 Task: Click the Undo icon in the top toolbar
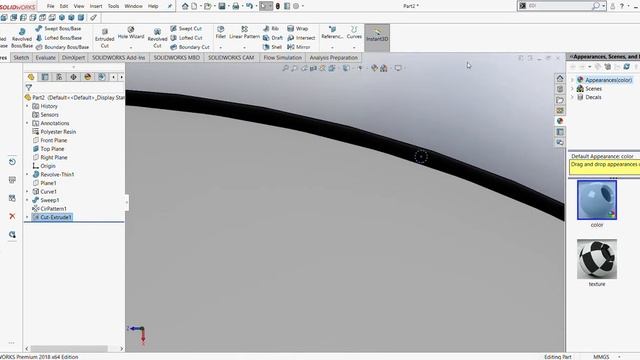[249, 6]
